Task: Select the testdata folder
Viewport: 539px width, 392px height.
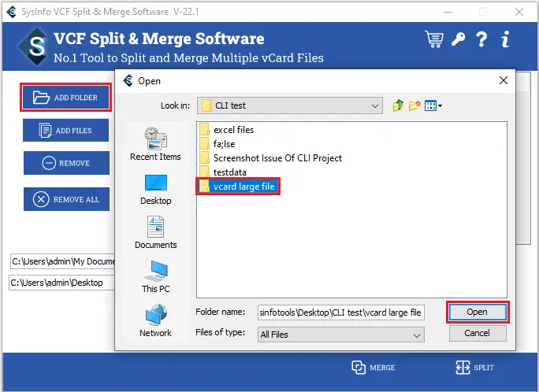Action: click(x=223, y=172)
